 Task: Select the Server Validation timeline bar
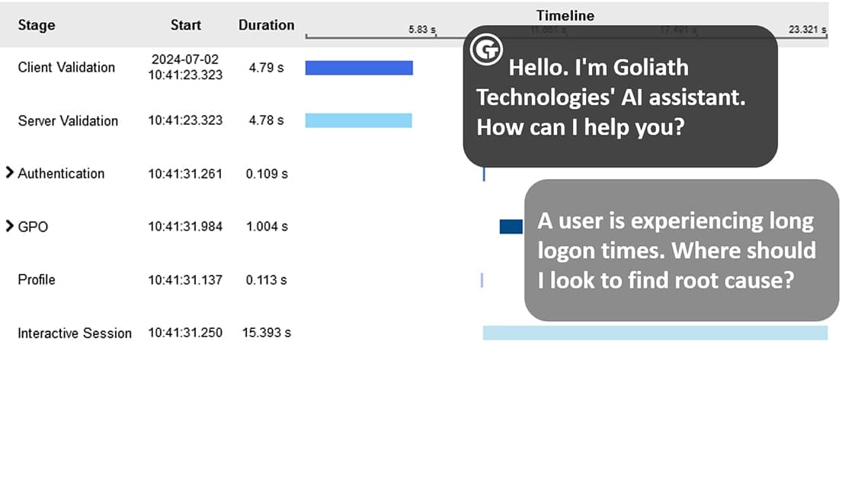(x=358, y=120)
